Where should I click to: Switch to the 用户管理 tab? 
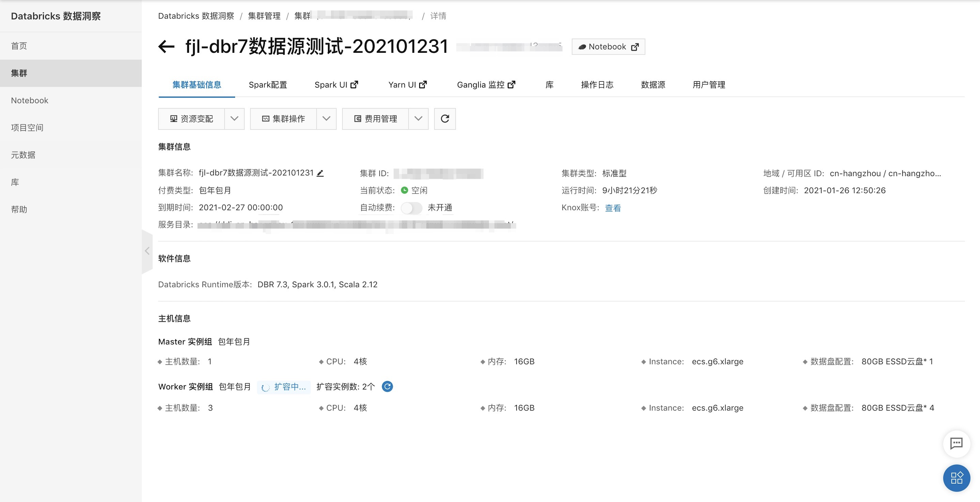[709, 85]
